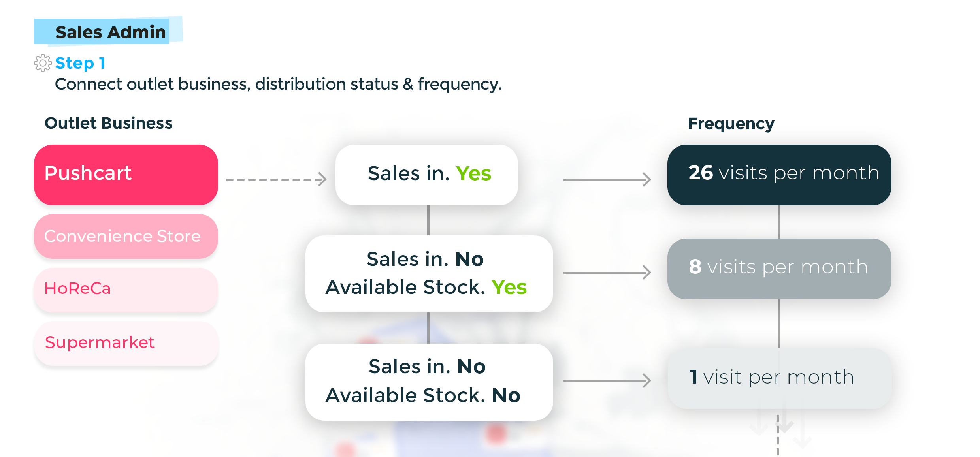This screenshot has width=980, height=457.
Task: Select 'Sales in. No, Available Stock. No' box
Action: (429, 382)
